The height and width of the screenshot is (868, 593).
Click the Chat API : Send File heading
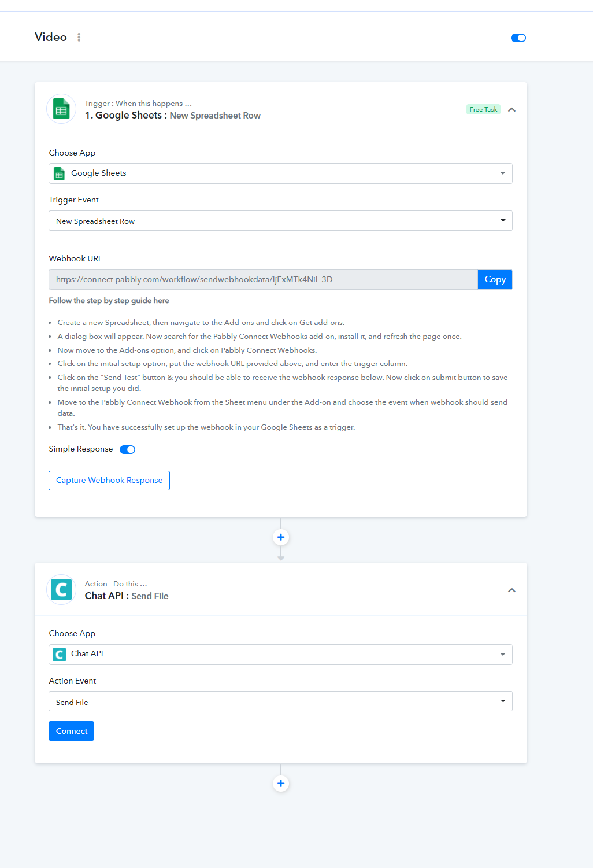pos(127,596)
